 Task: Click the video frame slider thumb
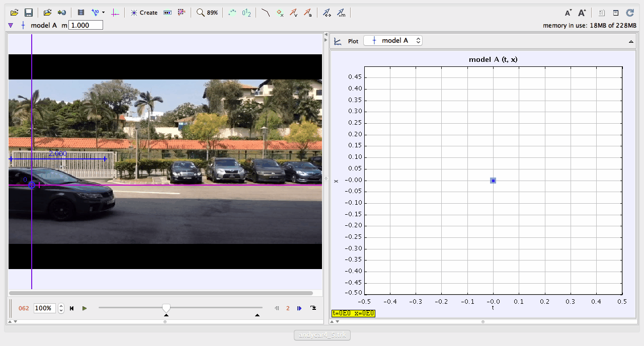166,308
